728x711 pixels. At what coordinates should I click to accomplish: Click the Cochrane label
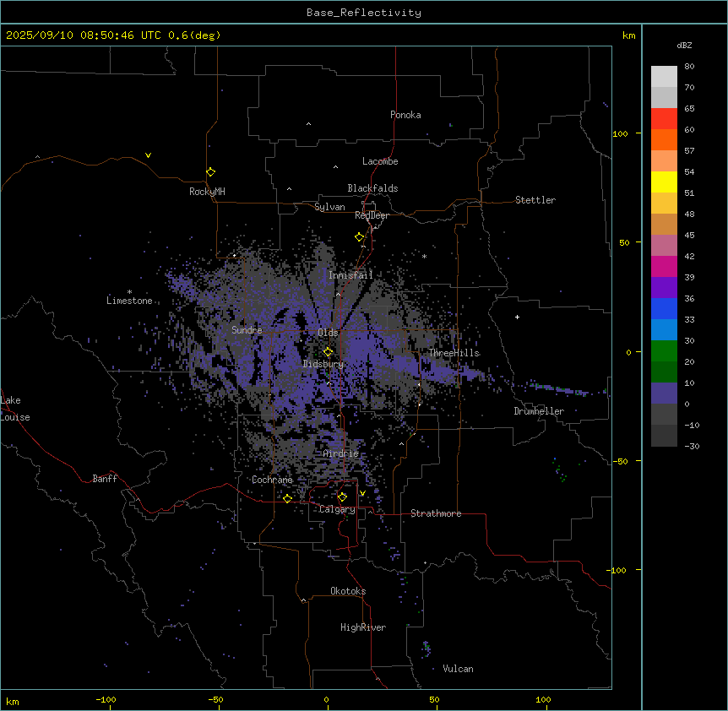tap(272, 480)
